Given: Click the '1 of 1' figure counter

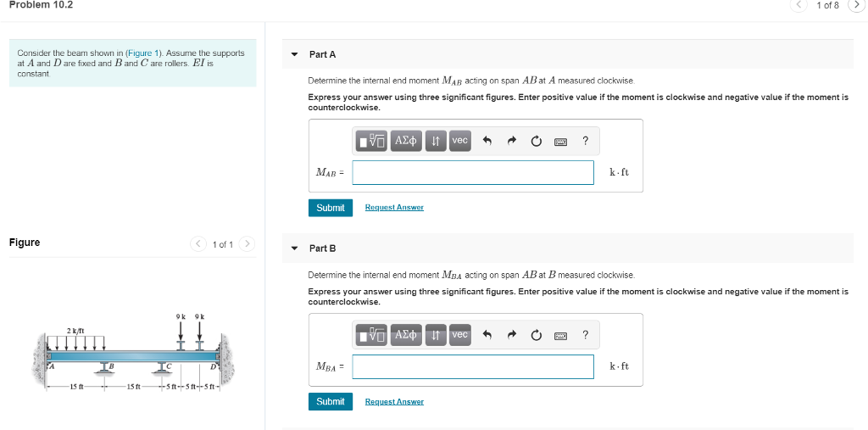Looking at the screenshot, I should [x=223, y=244].
